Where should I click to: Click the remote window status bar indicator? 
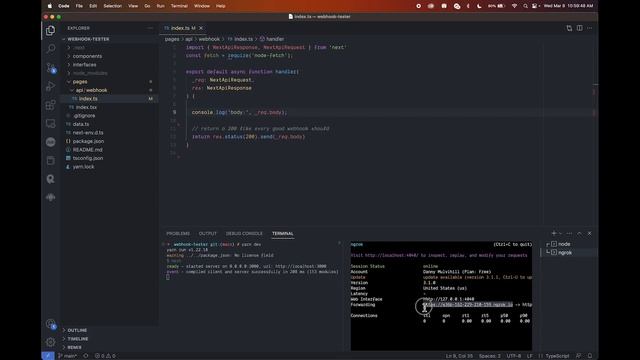48,356
